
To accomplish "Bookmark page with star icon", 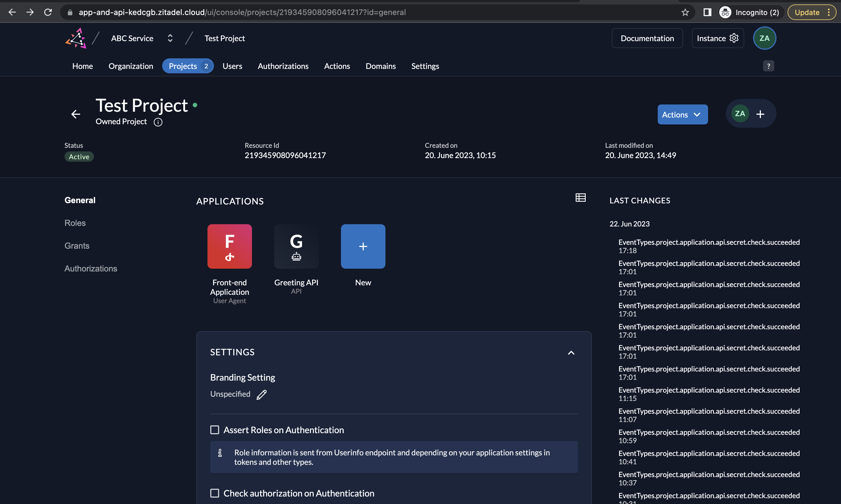I will click(x=685, y=13).
